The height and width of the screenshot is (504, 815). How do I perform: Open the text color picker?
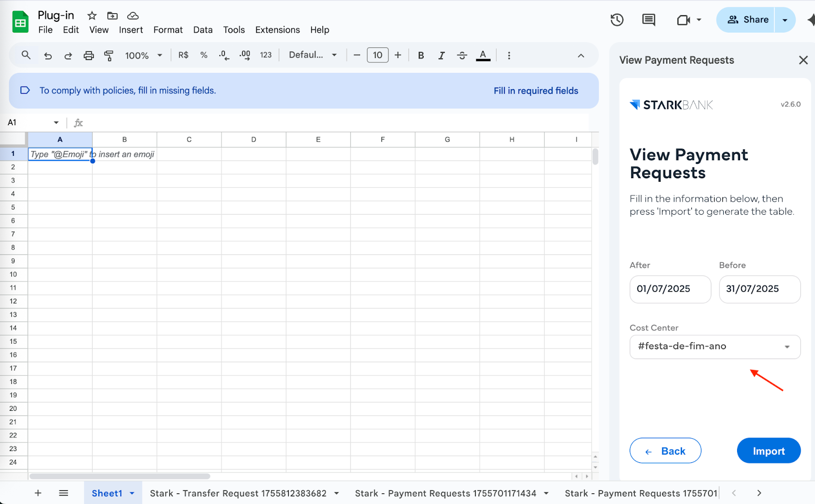483,55
